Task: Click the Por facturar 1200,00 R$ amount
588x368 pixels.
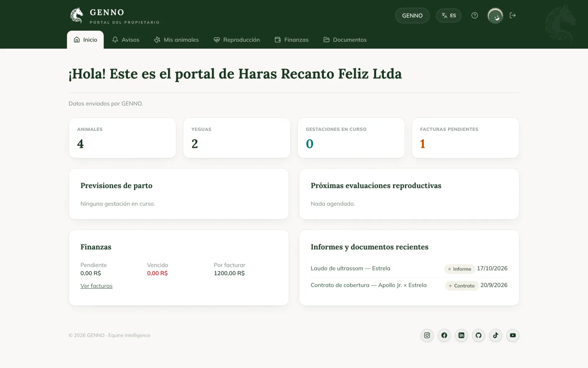Action: (x=229, y=273)
